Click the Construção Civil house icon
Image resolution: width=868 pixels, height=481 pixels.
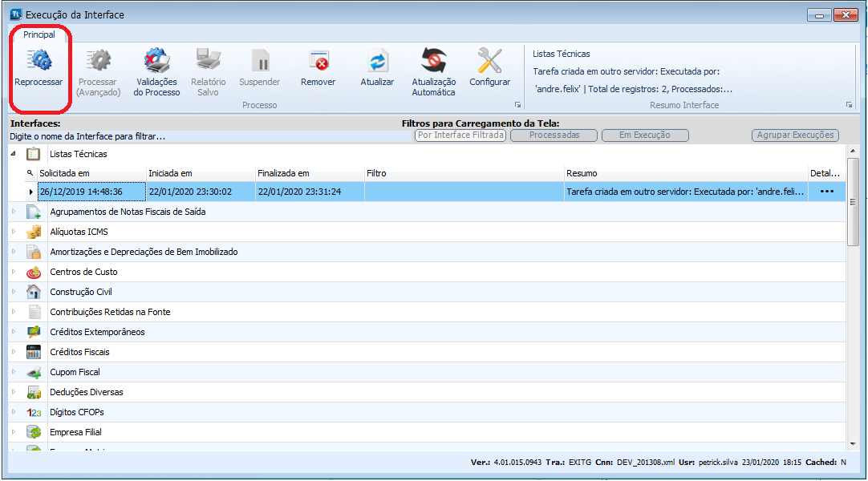pyautogui.click(x=34, y=293)
